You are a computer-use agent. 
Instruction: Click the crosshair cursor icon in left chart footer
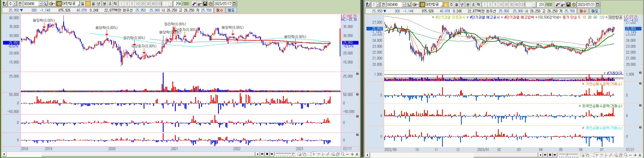pyautogui.click(x=314, y=154)
